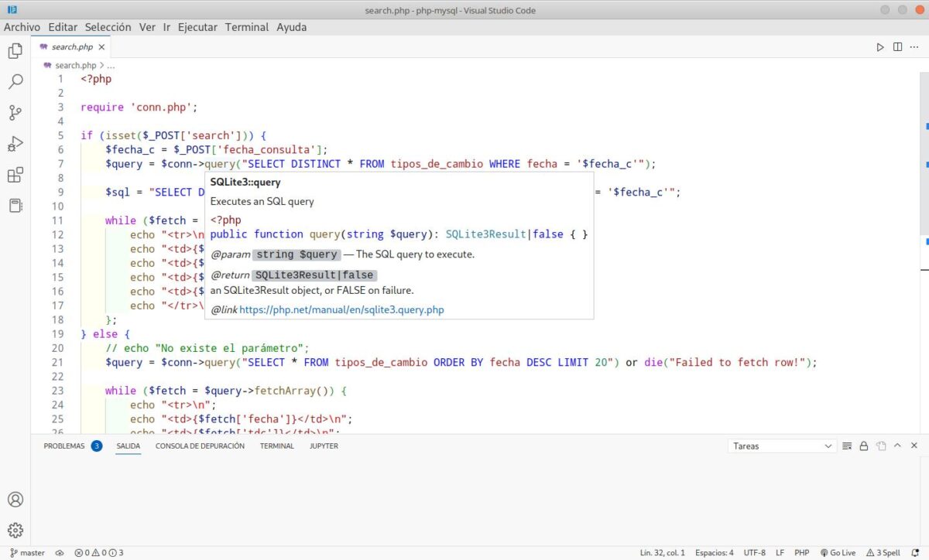Open PHP language mode selector
929x560 pixels.
click(x=802, y=553)
